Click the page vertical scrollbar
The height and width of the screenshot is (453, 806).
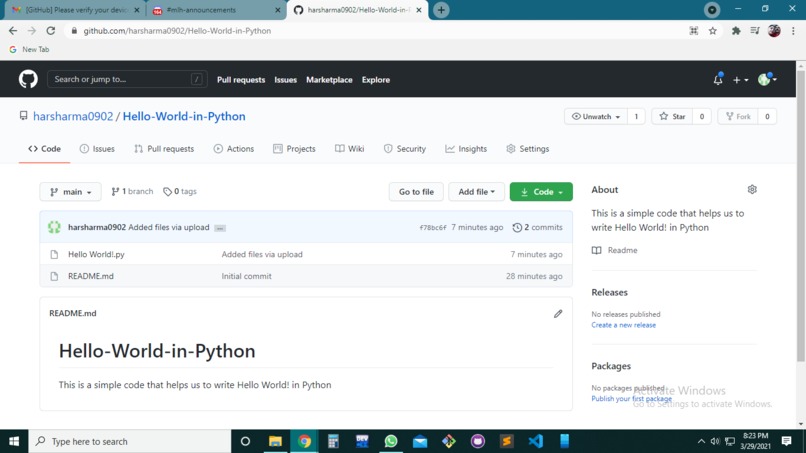801,216
